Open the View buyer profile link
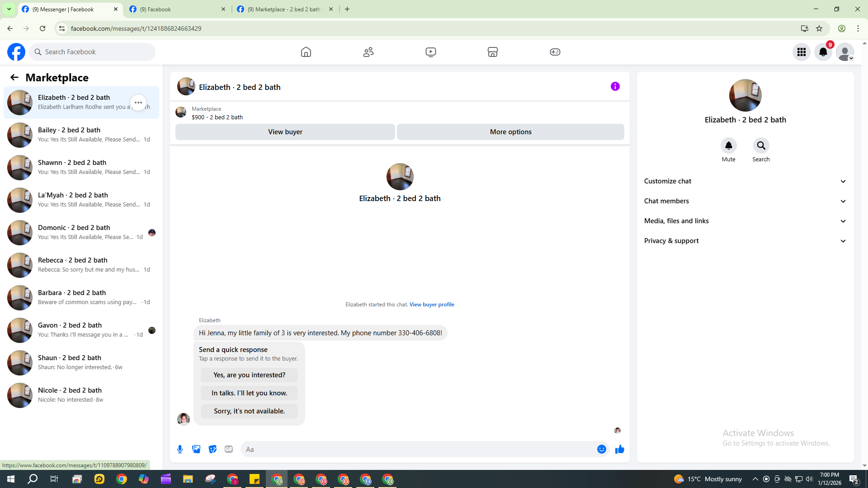This screenshot has height=488, width=868. (x=432, y=305)
